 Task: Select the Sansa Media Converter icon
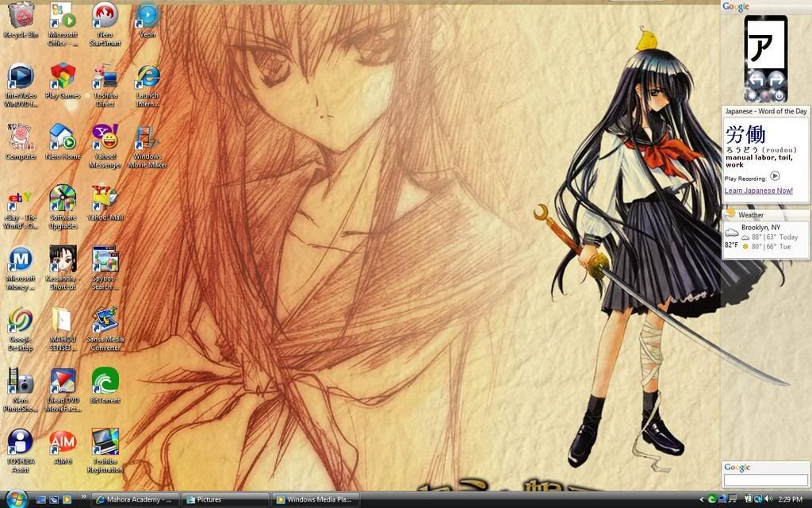pos(105,319)
